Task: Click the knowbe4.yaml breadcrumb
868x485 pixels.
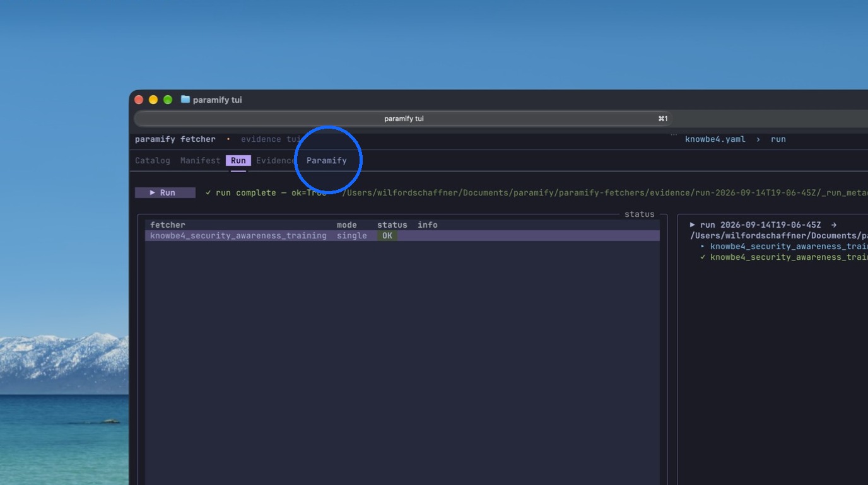Action: pyautogui.click(x=715, y=139)
